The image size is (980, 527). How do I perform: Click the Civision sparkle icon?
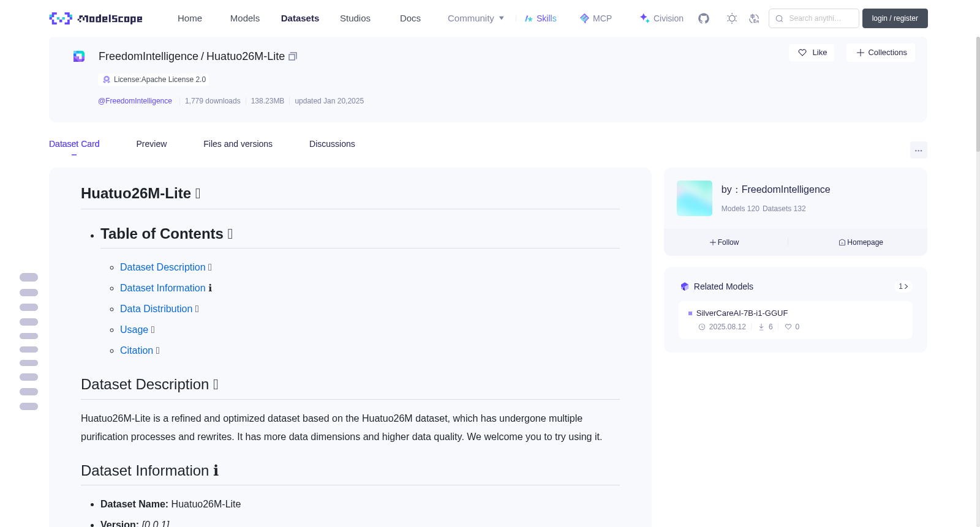[644, 18]
